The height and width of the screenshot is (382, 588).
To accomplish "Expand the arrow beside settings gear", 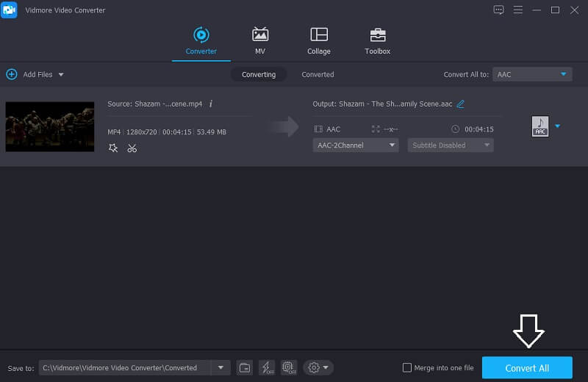I will [326, 367].
